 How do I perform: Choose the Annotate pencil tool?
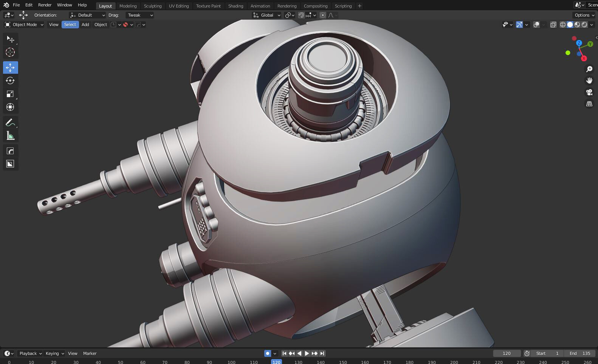click(x=10, y=122)
